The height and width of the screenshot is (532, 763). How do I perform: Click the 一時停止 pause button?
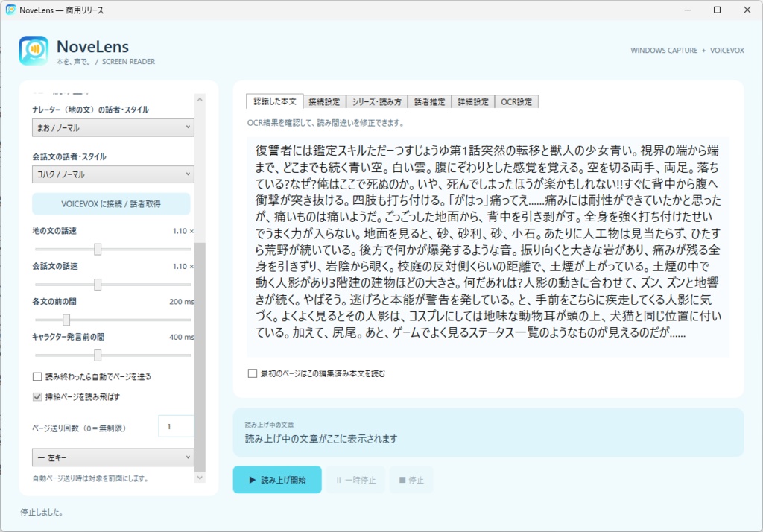click(x=355, y=480)
